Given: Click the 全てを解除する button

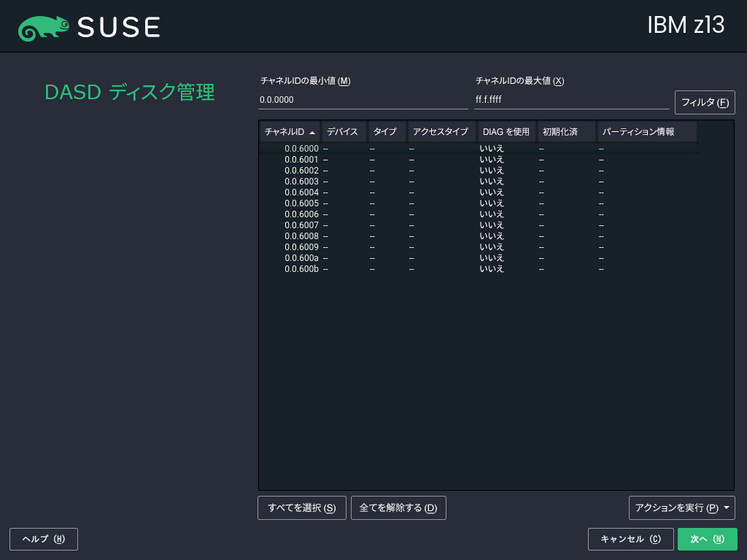Looking at the screenshot, I should (398, 507).
